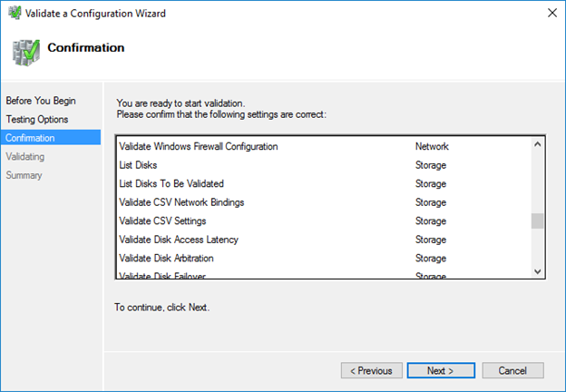Click the settings list scrollbar thumb
The height and width of the screenshot is (392, 566).
click(537, 220)
